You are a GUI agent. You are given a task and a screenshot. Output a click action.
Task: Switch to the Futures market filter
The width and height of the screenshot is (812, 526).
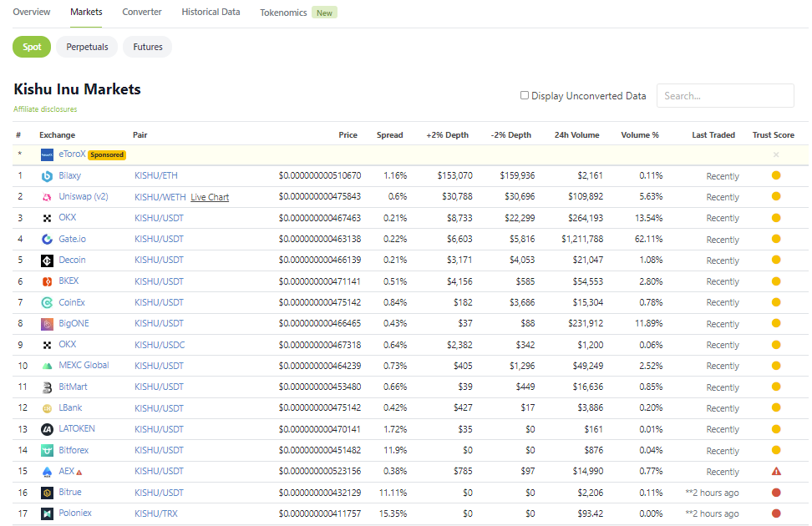[x=148, y=47]
